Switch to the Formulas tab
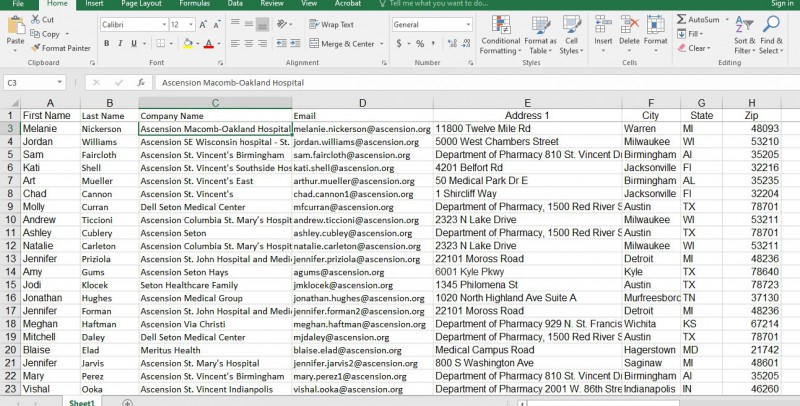 point(194,4)
